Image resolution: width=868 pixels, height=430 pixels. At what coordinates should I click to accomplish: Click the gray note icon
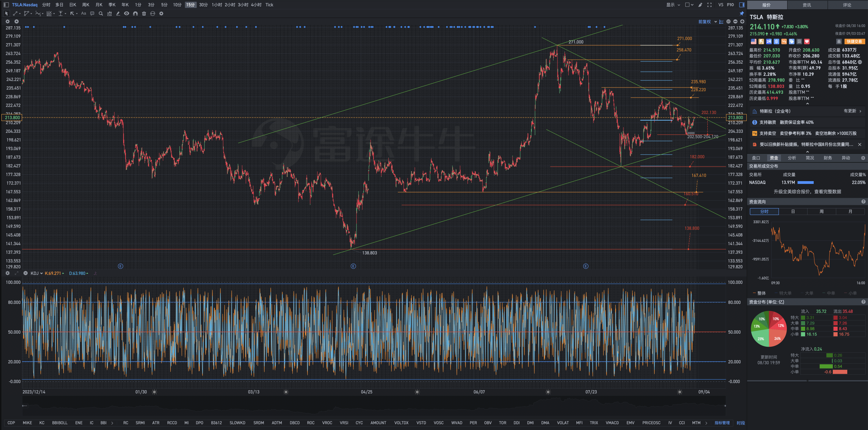coord(799,41)
